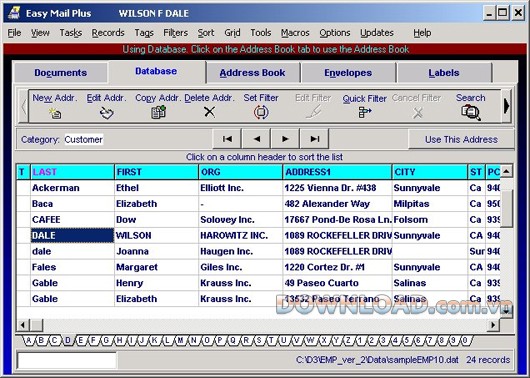The image size is (530, 378).
Task: Select the CAFEE last name cell
Action: 72,219
